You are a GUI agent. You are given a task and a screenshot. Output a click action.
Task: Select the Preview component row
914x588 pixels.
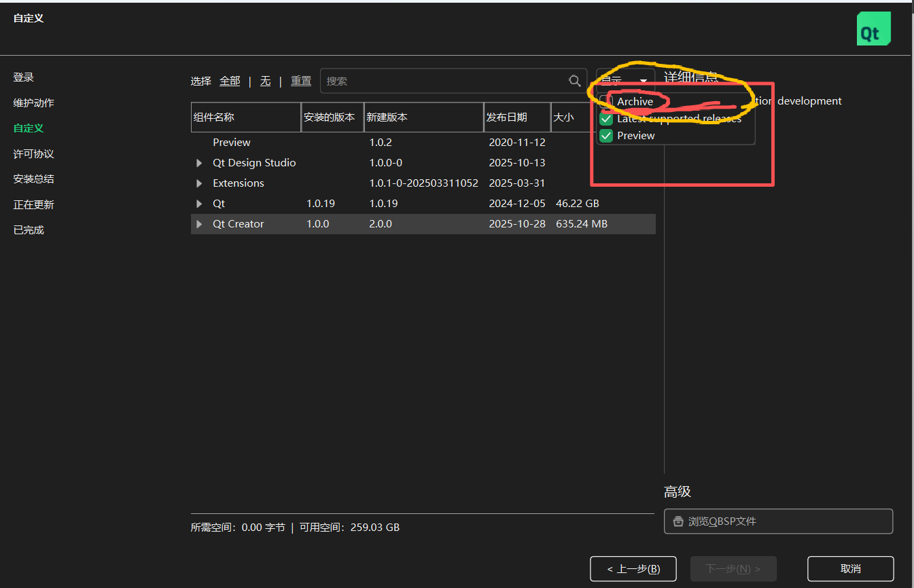[x=423, y=143]
